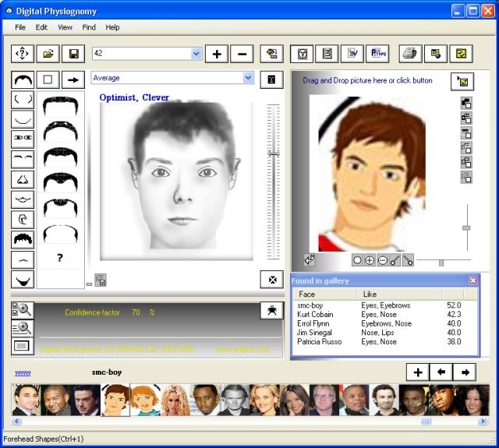The image size is (499, 448).
Task: Expand the Average dropdown list
Action: 248,78
